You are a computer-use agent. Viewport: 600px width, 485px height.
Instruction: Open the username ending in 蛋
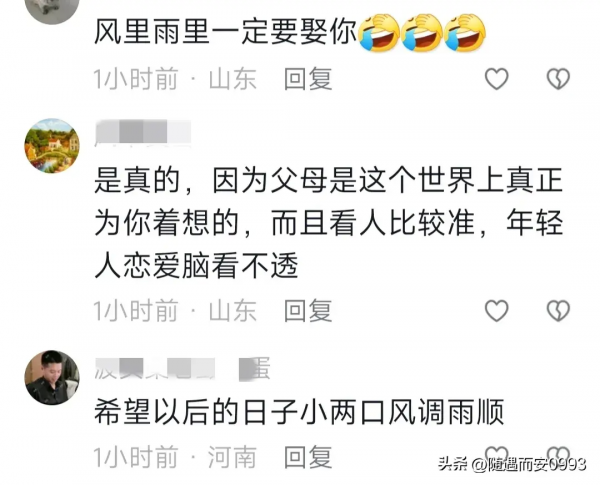point(182,369)
